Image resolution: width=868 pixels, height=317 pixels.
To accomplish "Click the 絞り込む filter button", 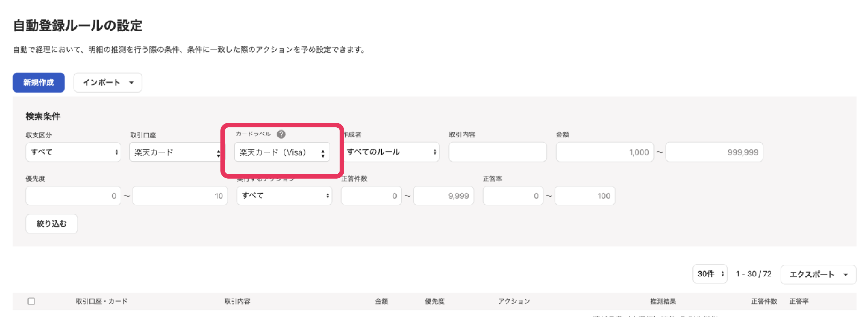I will click(x=52, y=224).
